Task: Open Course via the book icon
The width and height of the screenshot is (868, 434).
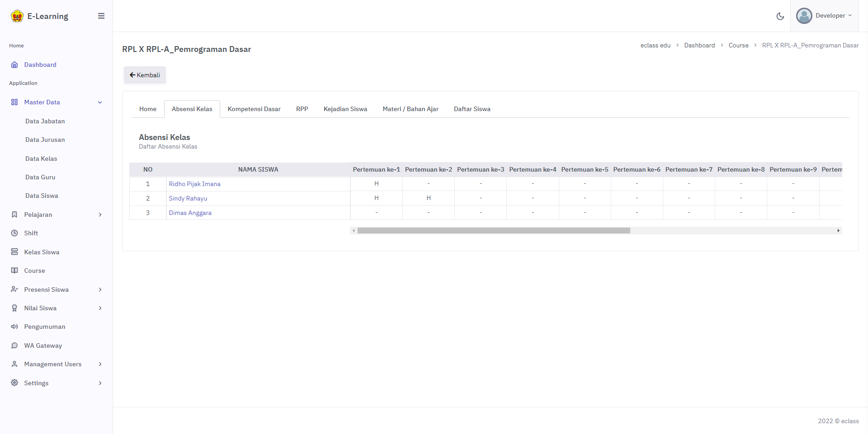Action: [14, 271]
